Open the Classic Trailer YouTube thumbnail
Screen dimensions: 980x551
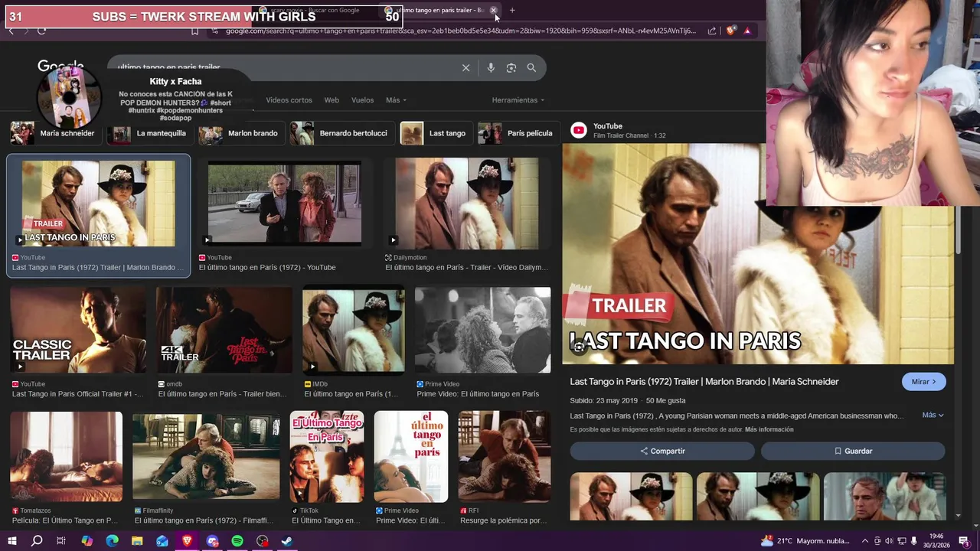pyautogui.click(x=78, y=330)
